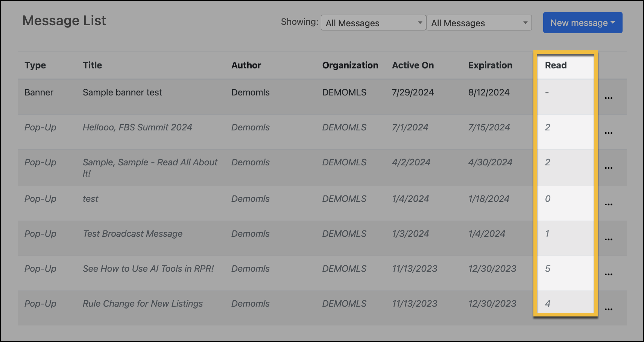Open the first All Messages filter dropdown
Screen dimensions: 644x342
tap(373, 23)
